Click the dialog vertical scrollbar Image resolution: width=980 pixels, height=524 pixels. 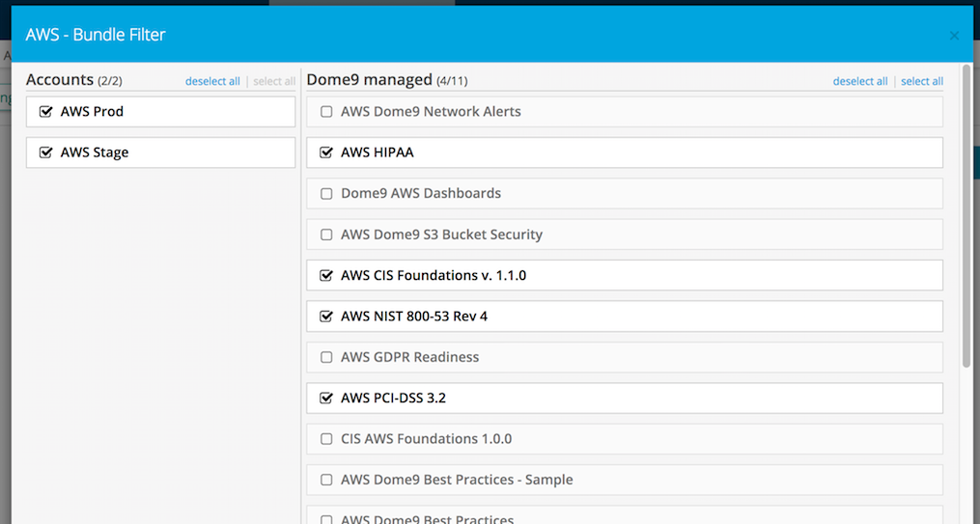(966, 215)
